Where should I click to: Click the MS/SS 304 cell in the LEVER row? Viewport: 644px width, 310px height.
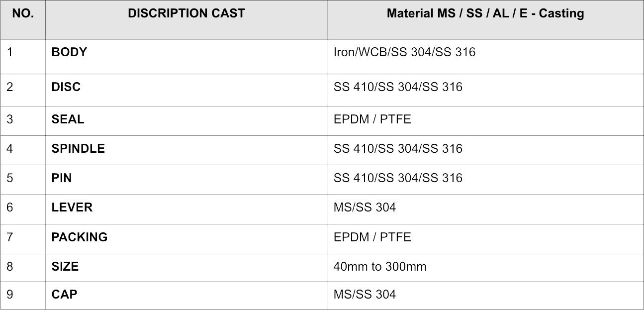coord(485,208)
